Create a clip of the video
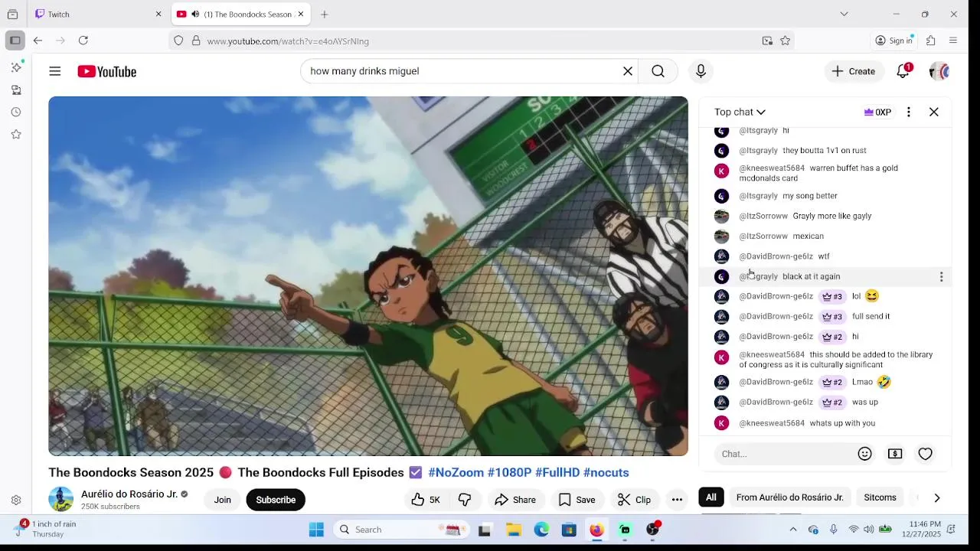Viewport: 980px width, 551px height. 635,500
